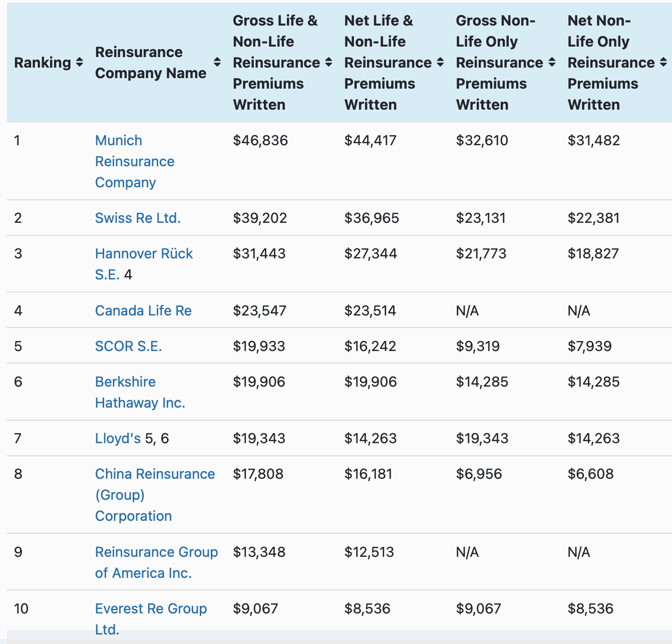Viewport: 672px width, 644px height.
Task: Open the Lloyd's company link
Action: coord(117,438)
